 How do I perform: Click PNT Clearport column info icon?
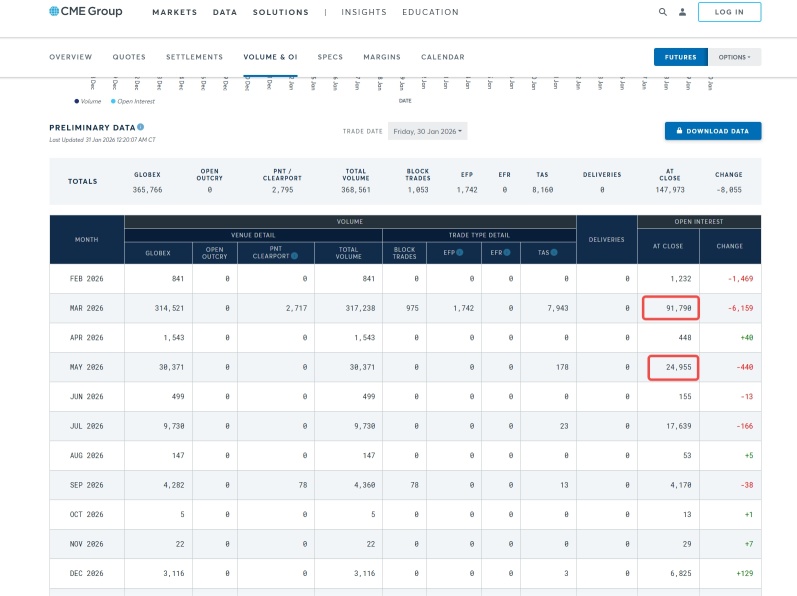tap(294, 256)
